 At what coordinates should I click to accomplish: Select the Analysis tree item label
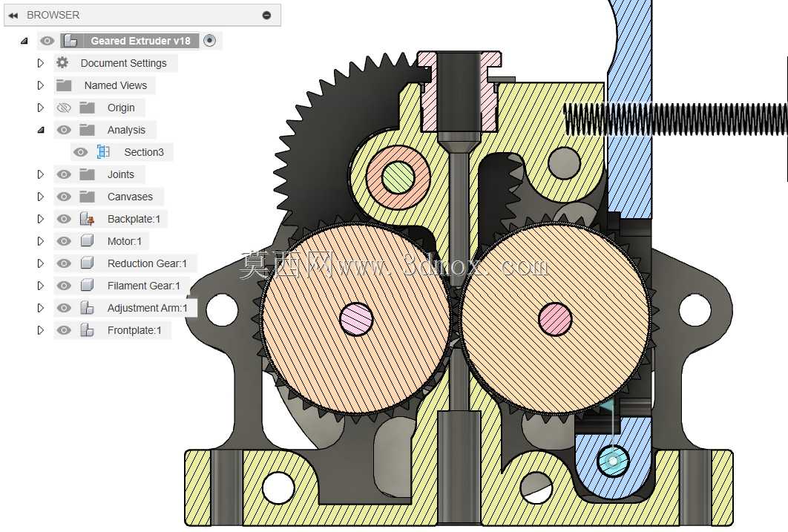point(126,130)
